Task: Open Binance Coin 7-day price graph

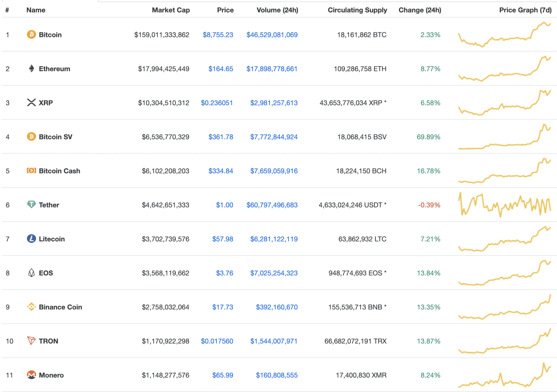Action: [x=505, y=307]
